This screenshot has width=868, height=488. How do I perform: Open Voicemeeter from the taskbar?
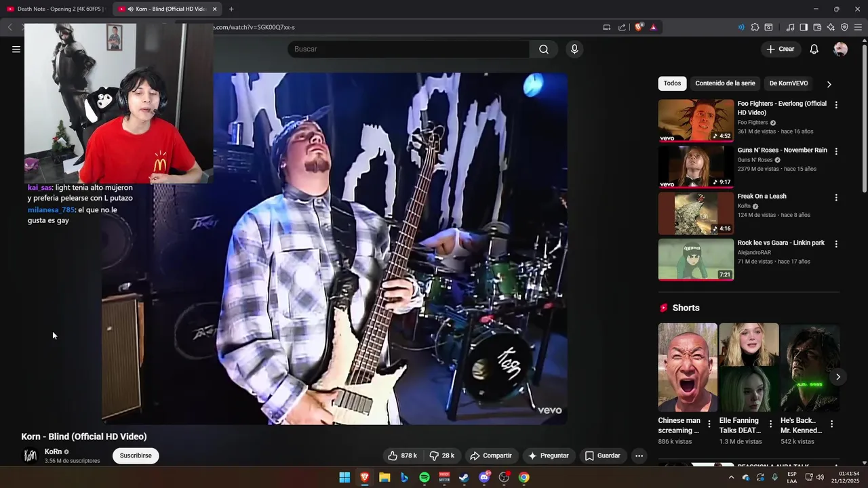444,477
